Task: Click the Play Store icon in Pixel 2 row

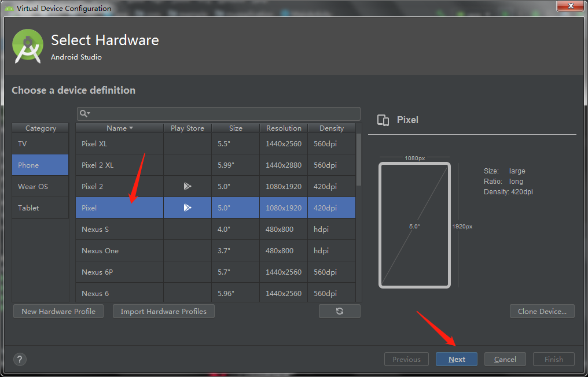Action: click(188, 186)
